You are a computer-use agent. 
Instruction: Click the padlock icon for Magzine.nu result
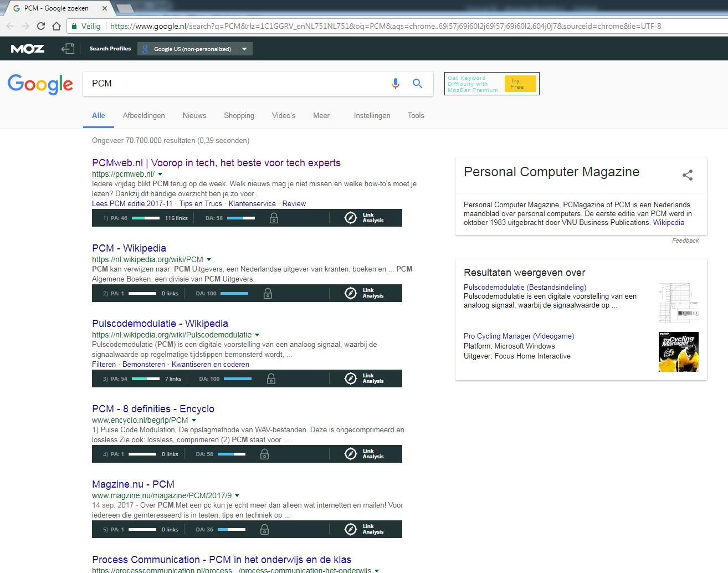coord(264,529)
